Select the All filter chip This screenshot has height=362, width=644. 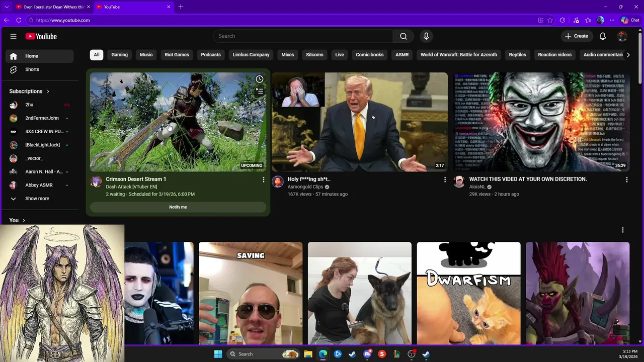coord(97,55)
